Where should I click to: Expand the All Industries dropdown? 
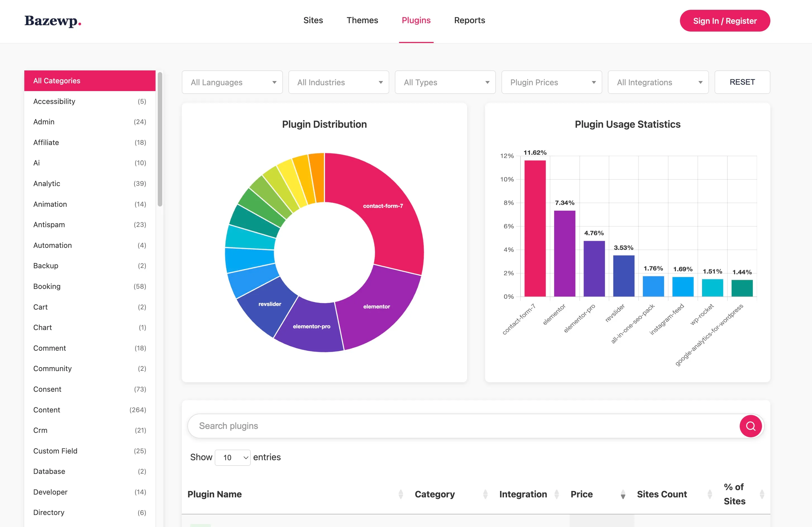tap(338, 82)
